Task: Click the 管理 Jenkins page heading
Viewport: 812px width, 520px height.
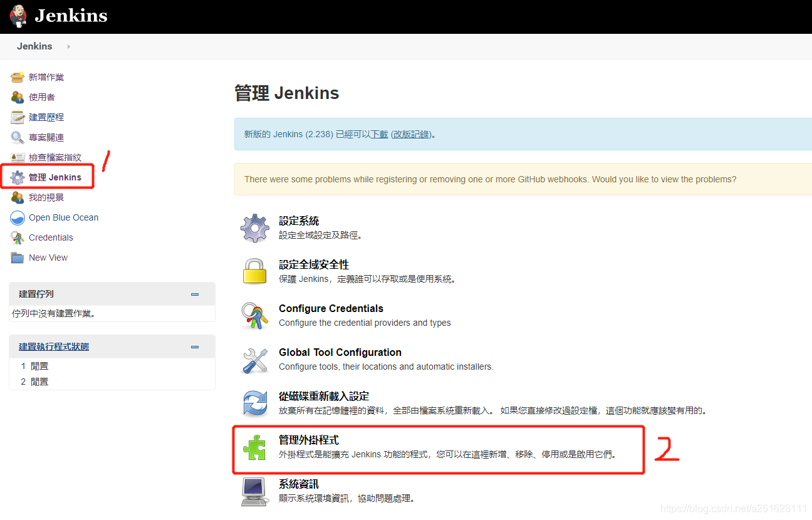Action: pos(287,93)
